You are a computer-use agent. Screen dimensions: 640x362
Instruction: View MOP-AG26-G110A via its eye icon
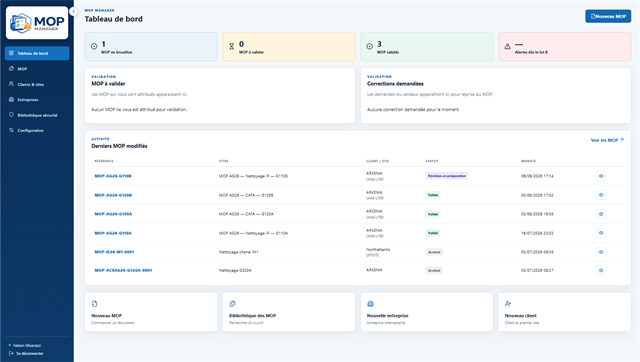(x=601, y=233)
